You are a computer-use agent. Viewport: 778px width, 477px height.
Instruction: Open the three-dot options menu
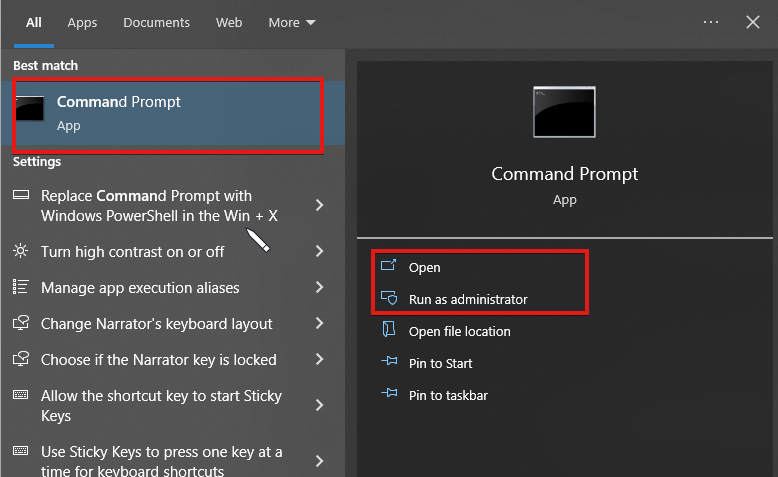pos(711,22)
